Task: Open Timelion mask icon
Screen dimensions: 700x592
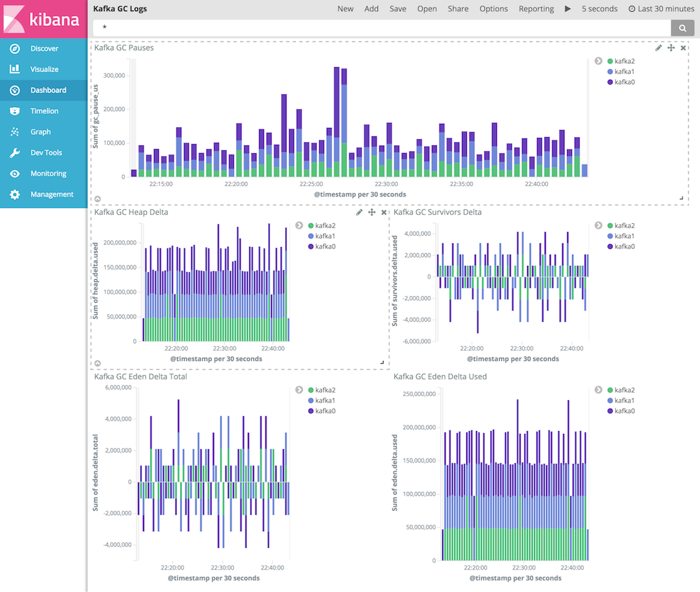Action: pyautogui.click(x=15, y=111)
